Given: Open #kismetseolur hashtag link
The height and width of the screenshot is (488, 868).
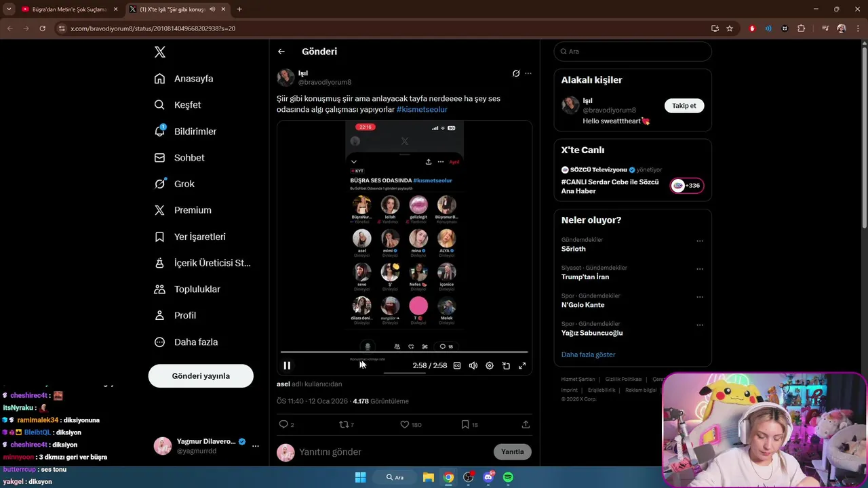Looking at the screenshot, I should click(422, 110).
